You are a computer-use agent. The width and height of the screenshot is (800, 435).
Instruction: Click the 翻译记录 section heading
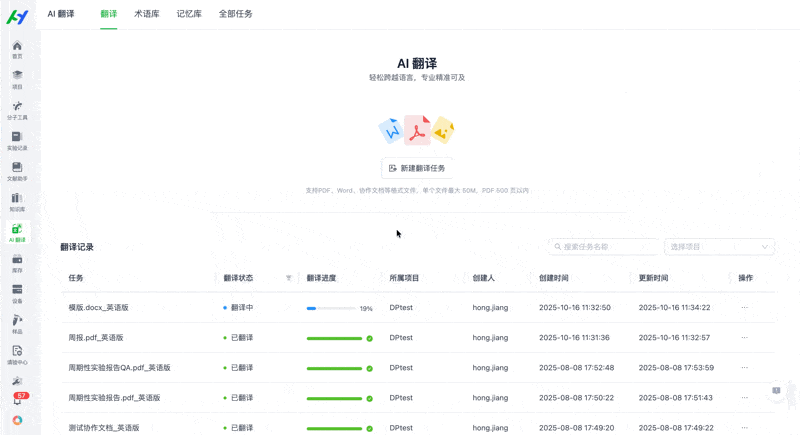pos(77,247)
